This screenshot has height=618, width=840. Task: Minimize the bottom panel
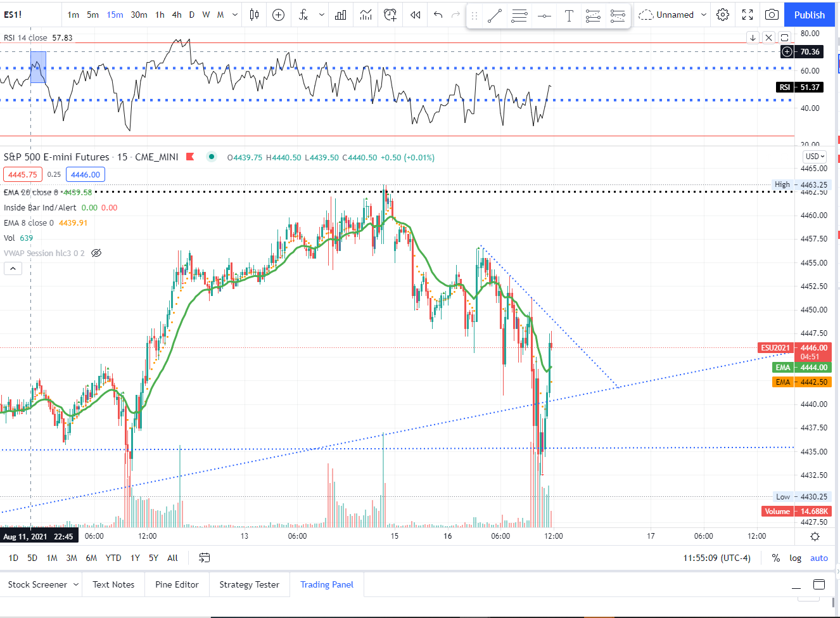click(x=796, y=588)
